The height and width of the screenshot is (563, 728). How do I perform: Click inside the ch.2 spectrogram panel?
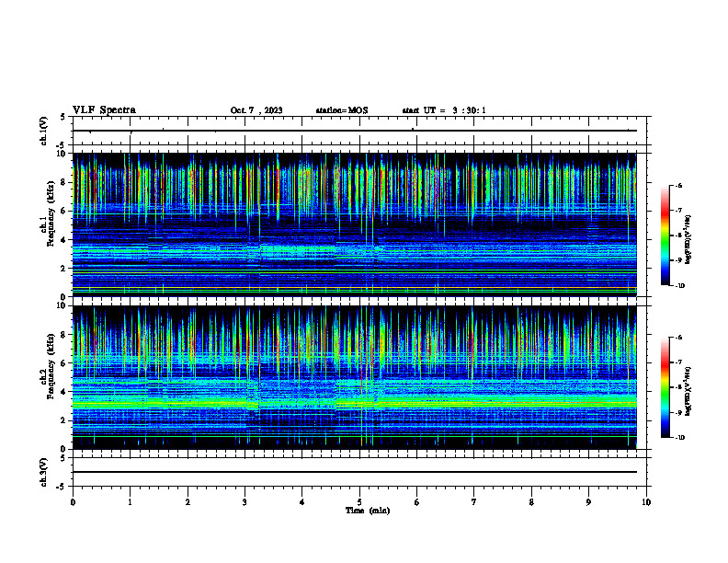pos(355,377)
